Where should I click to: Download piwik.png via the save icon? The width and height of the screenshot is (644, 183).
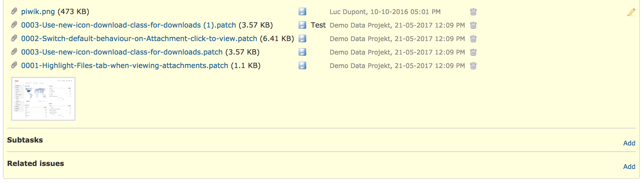pos(302,12)
